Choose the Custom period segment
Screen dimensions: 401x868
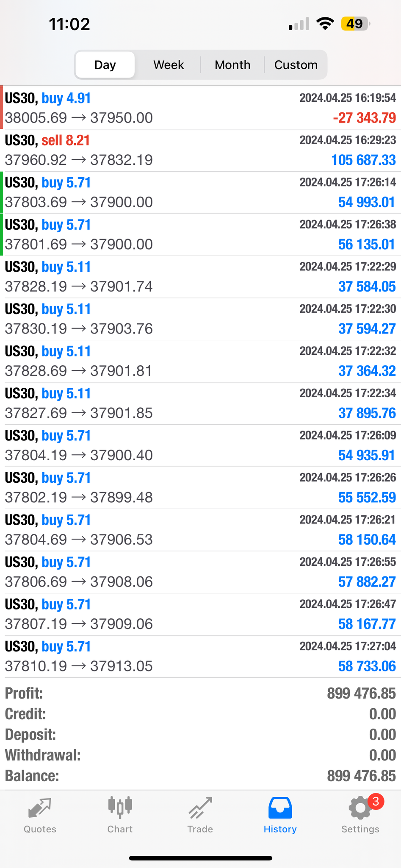coord(296,65)
